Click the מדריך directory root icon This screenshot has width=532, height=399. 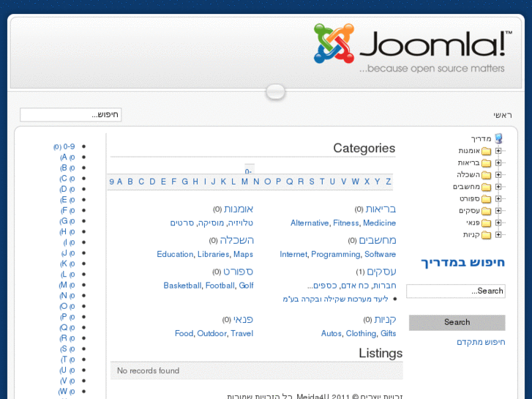tap(498, 138)
